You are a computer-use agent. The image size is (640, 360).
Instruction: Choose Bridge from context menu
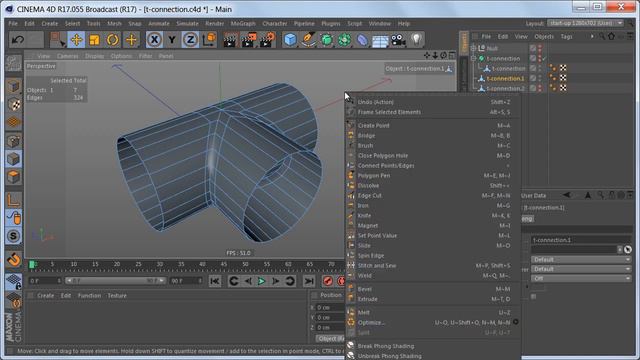366,136
